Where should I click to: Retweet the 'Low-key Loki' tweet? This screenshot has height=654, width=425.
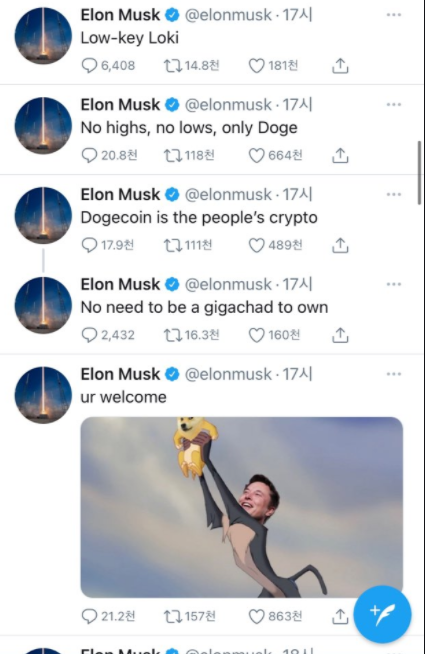pos(172,65)
